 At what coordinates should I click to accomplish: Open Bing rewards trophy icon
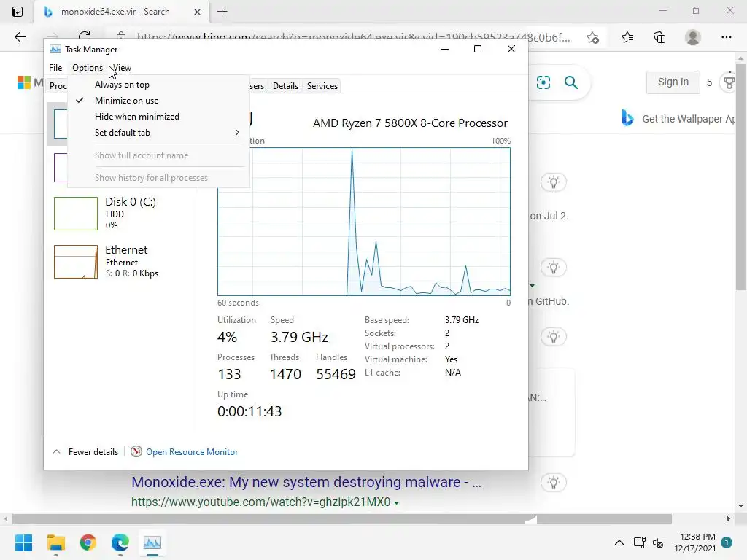click(729, 82)
